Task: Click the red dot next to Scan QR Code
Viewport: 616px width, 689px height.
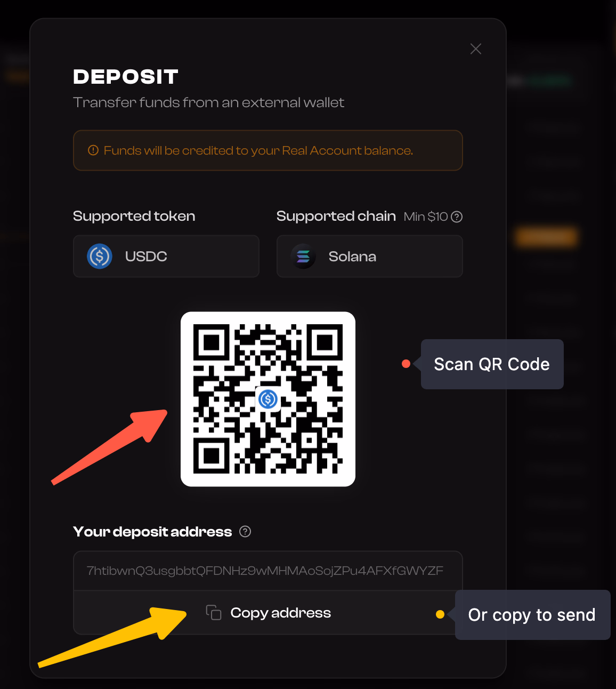Action: coord(406,364)
